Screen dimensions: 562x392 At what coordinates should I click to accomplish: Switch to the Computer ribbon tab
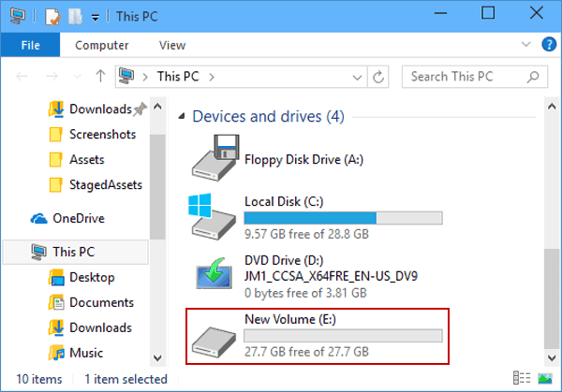coord(102,45)
